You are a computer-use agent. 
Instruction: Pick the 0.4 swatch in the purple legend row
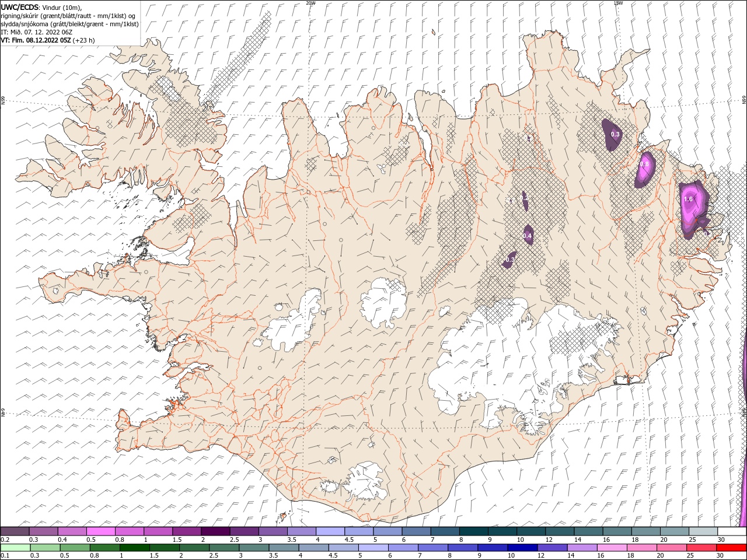click(72, 531)
